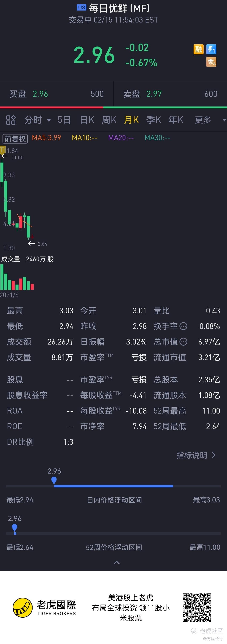Select the 年K chart tab
The width and height of the screenshot is (227, 644).
coord(176,120)
